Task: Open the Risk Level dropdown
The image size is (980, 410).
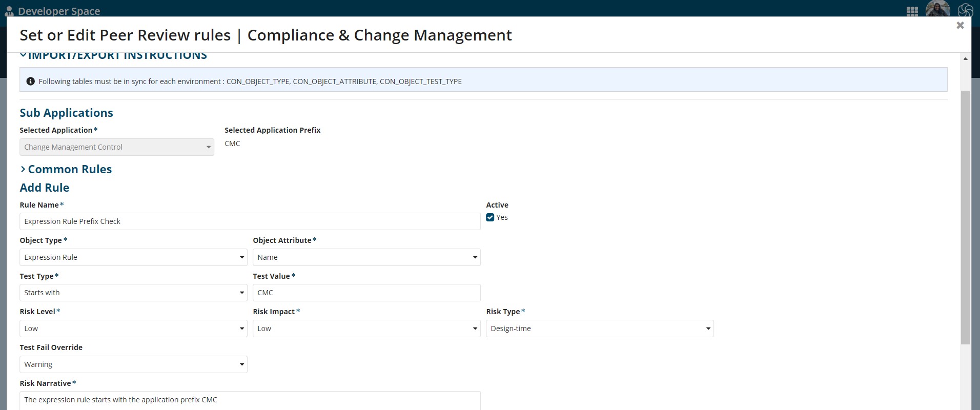Action: pos(133,329)
